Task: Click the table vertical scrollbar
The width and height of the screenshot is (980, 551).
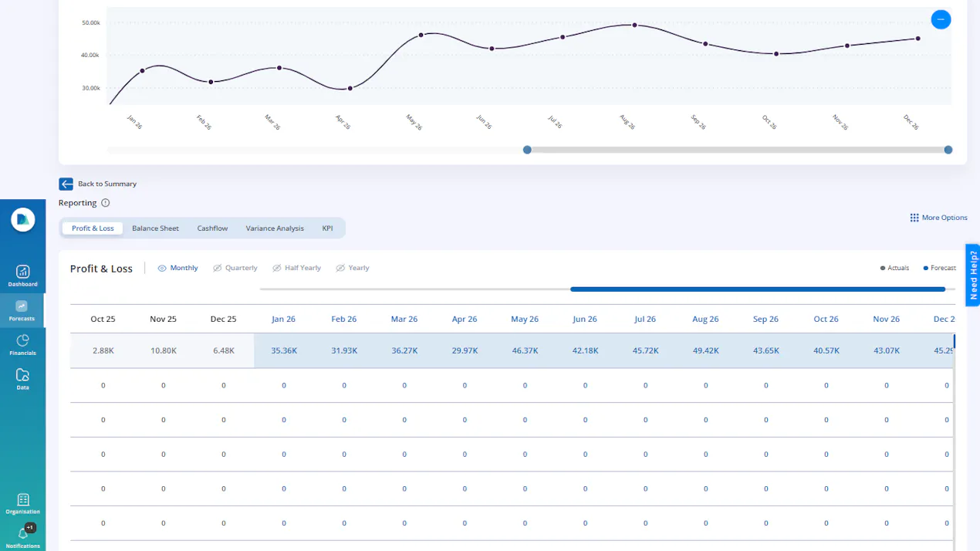Action: tap(955, 341)
